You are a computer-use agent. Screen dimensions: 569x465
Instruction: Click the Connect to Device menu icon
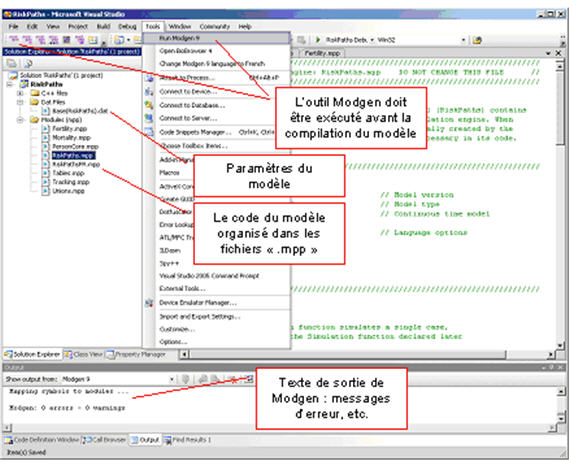[149, 91]
